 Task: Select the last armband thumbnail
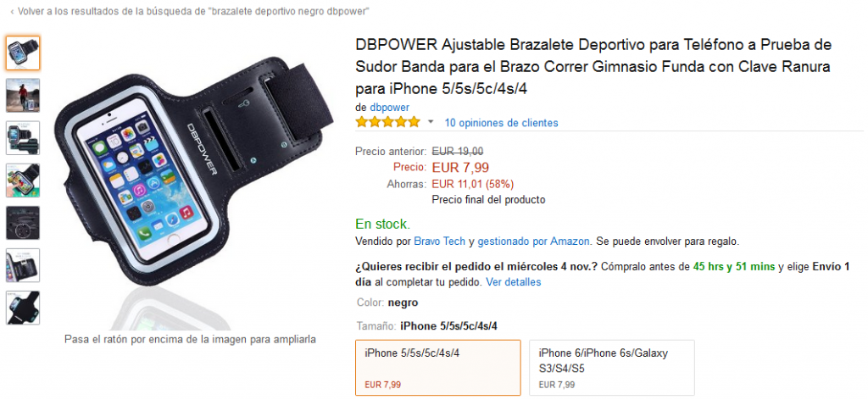point(23,308)
